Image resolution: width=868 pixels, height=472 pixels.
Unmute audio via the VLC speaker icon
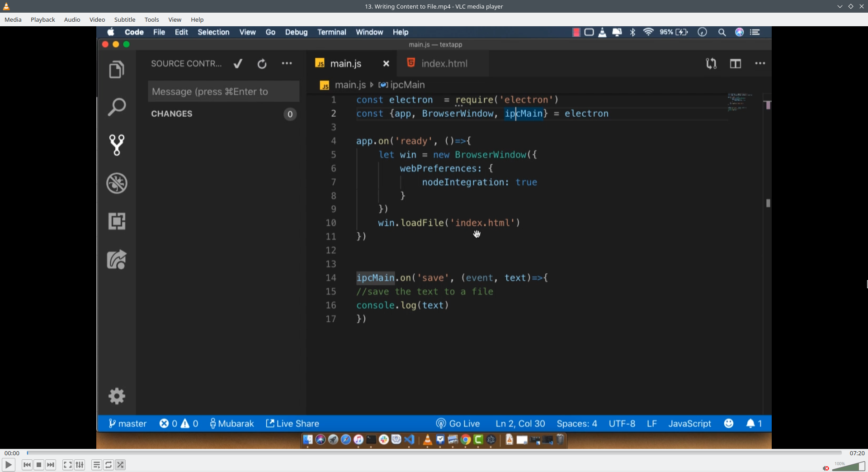click(x=826, y=468)
